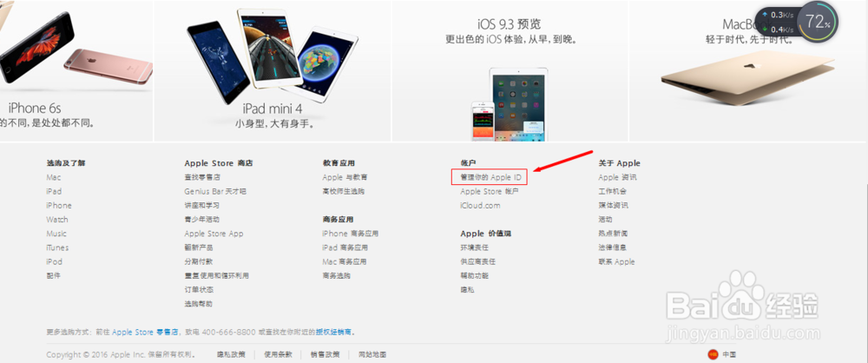Click 管理你的 Apple ID link
The width and height of the screenshot is (868, 363).
(491, 177)
